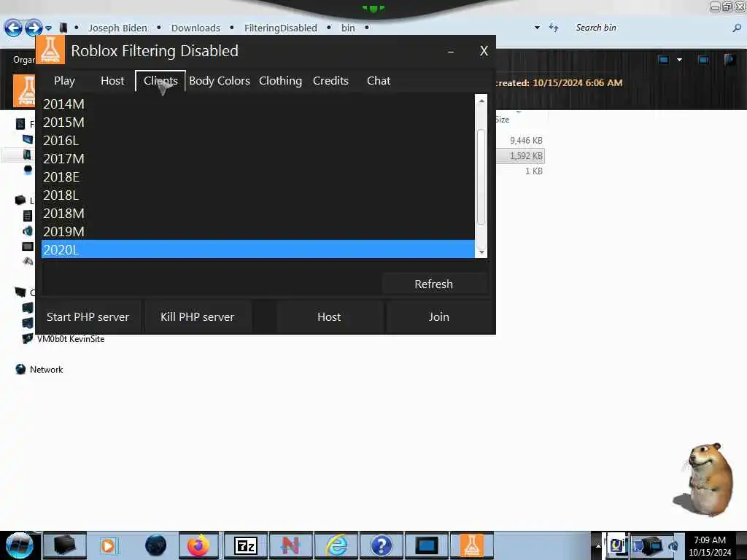Click the Host button at bottom
The width and height of the screenshot is (747, 560).
[329, 317]
